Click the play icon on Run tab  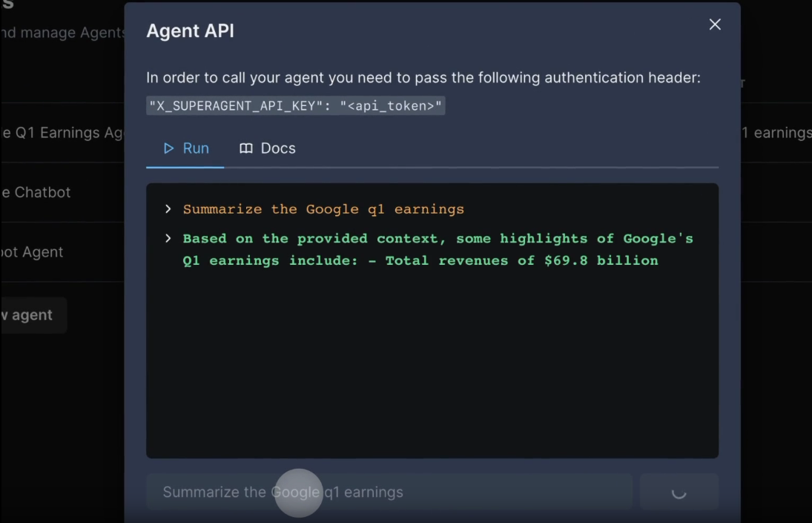pyautogui.click(x=168, y=148)
